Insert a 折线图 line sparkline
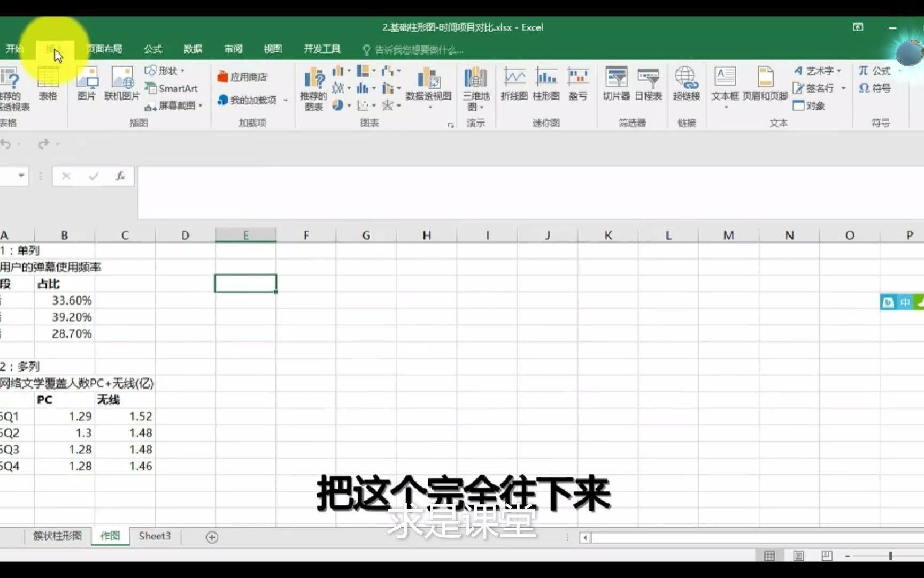 pyautogui.click(x=514, y=83)
